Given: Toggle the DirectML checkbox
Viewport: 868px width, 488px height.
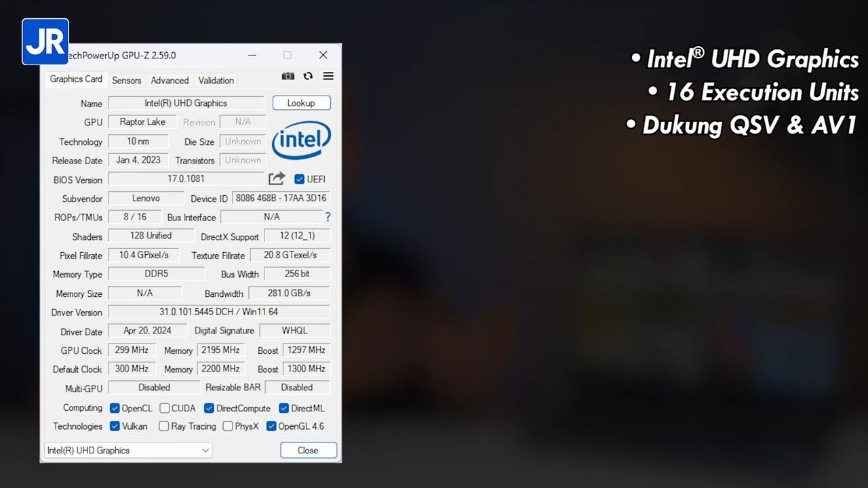Looking at the screenshot, I should pyautogui.click(x=283, y=408).
